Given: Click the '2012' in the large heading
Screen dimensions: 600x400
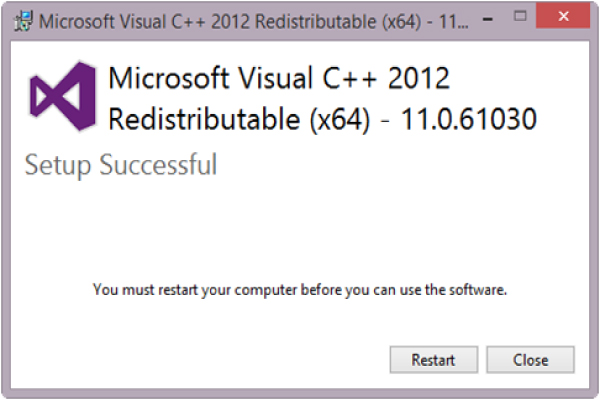Looking at the screenshot, I should (x=419, y=78).
